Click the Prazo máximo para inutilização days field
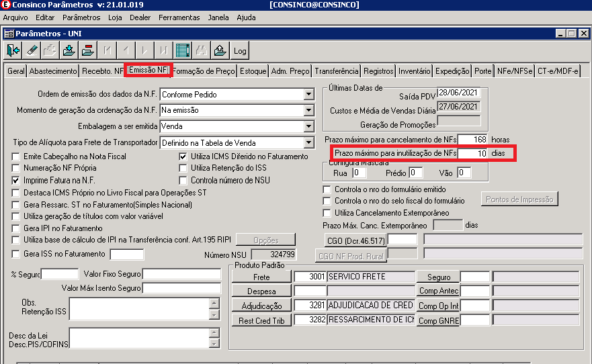 [472, 153]
